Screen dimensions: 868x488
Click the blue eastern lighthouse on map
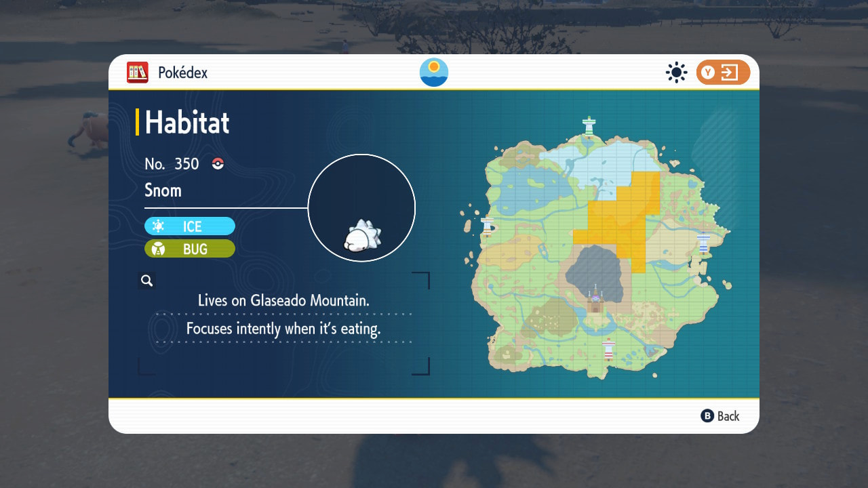pyautogui.click(x=704, y=242)
